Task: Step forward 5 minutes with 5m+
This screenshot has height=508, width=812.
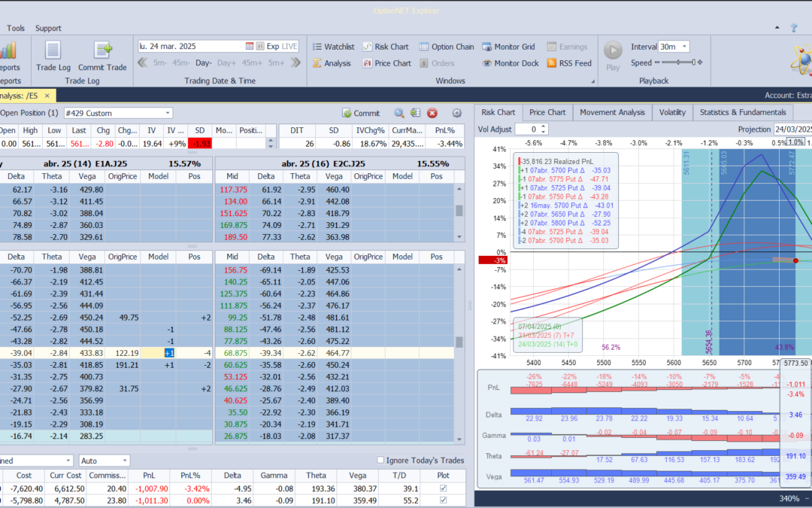Action: tap(276, 62)
